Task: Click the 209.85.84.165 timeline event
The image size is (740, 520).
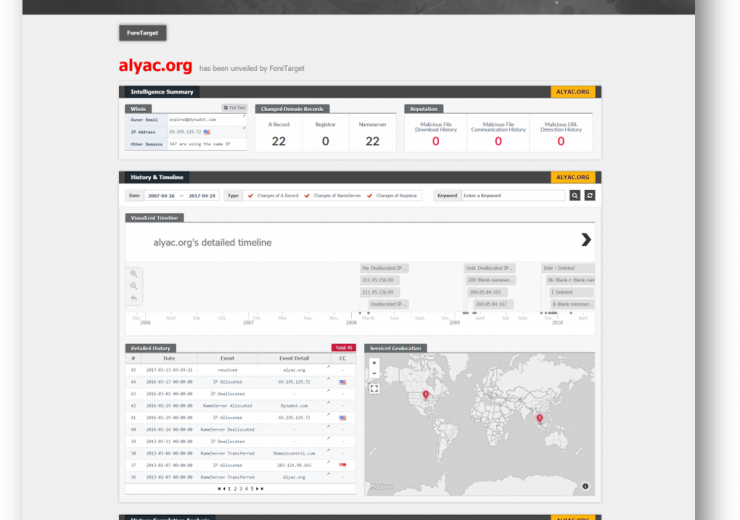Action: (x=488, y=292)
